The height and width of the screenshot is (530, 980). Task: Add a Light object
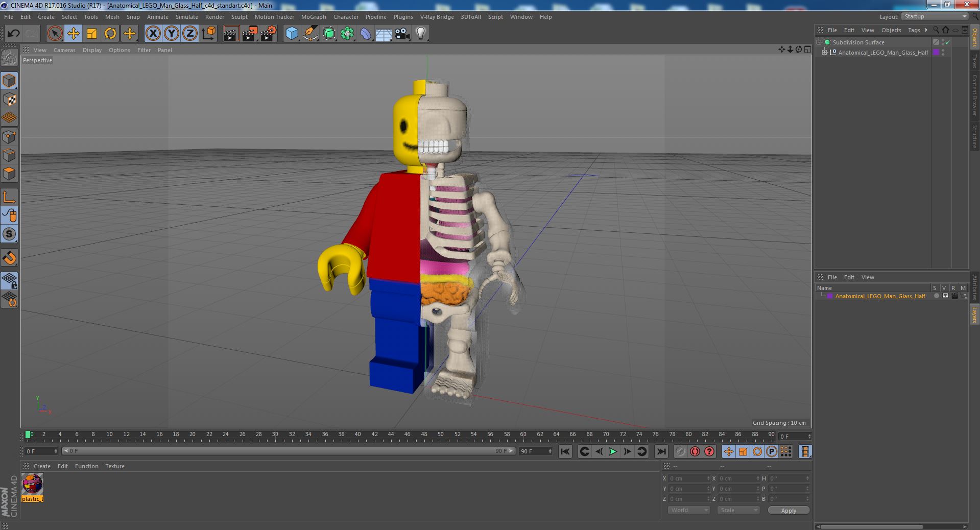click(x=420, y=34)
